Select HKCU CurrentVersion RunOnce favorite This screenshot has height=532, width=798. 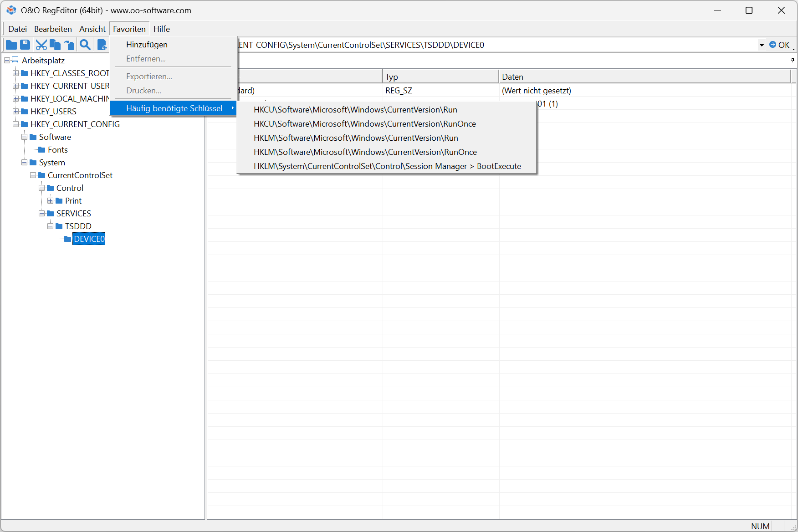(x=364, y=124)
